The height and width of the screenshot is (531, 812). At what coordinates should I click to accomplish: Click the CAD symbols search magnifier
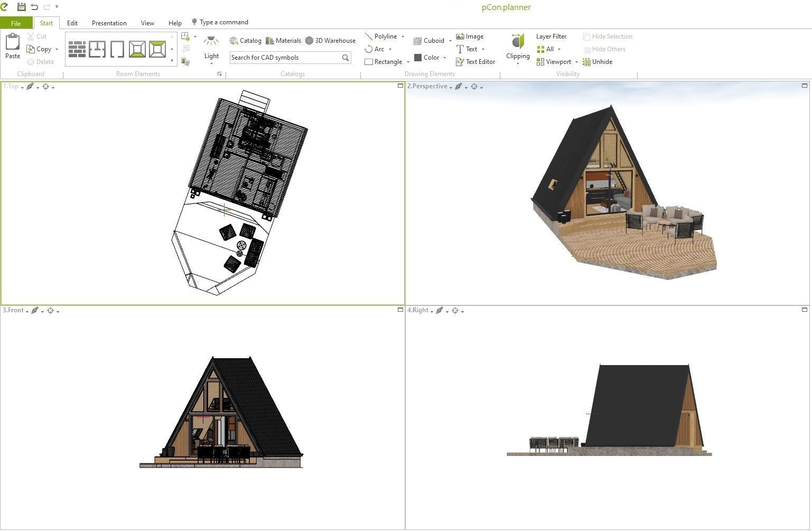tap(346, 58)
